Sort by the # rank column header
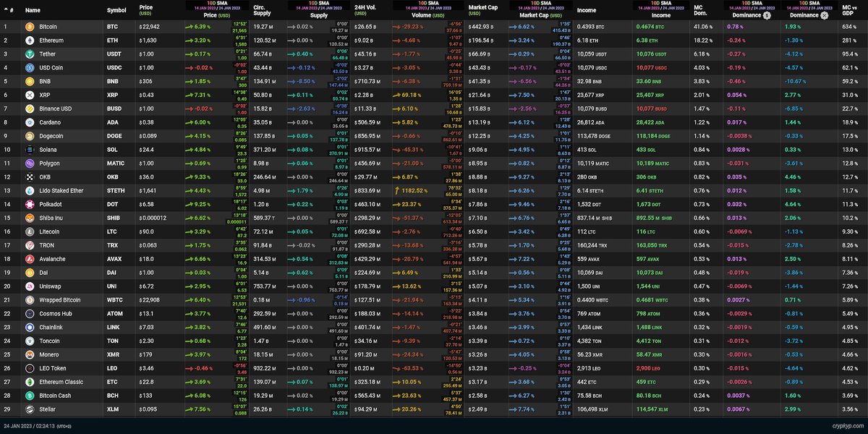Image resolution: width=868 pixels, height=434 pixels. [7, 11]
